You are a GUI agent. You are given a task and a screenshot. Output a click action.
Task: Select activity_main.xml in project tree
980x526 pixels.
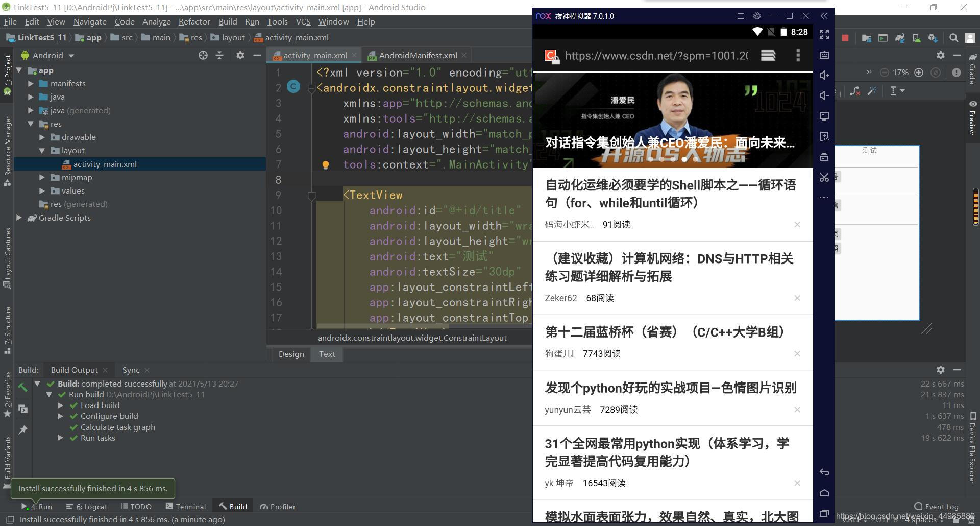105,164
